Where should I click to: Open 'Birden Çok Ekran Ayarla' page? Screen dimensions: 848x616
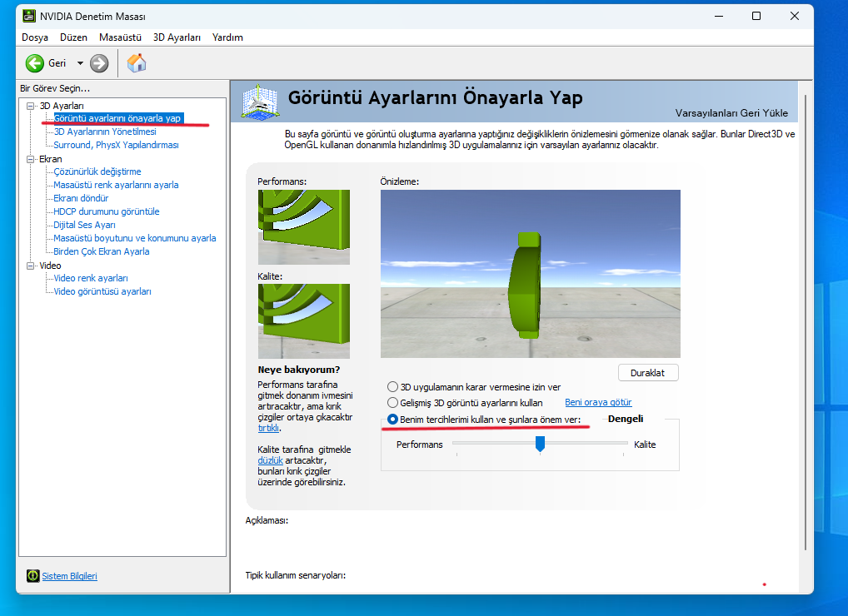point(101,251)
